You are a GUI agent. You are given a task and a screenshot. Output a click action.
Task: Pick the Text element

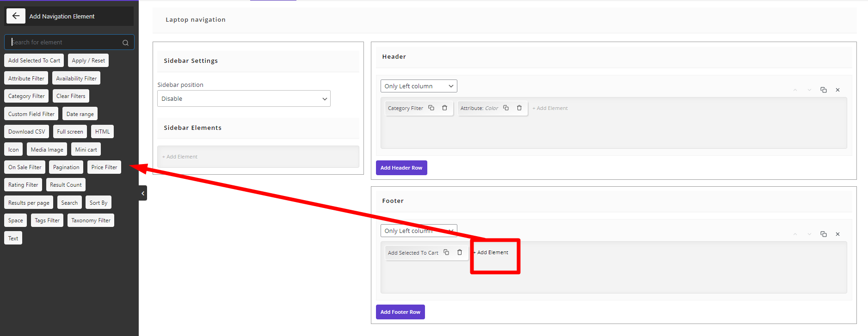pyautogui.click(x=13, y=238)
